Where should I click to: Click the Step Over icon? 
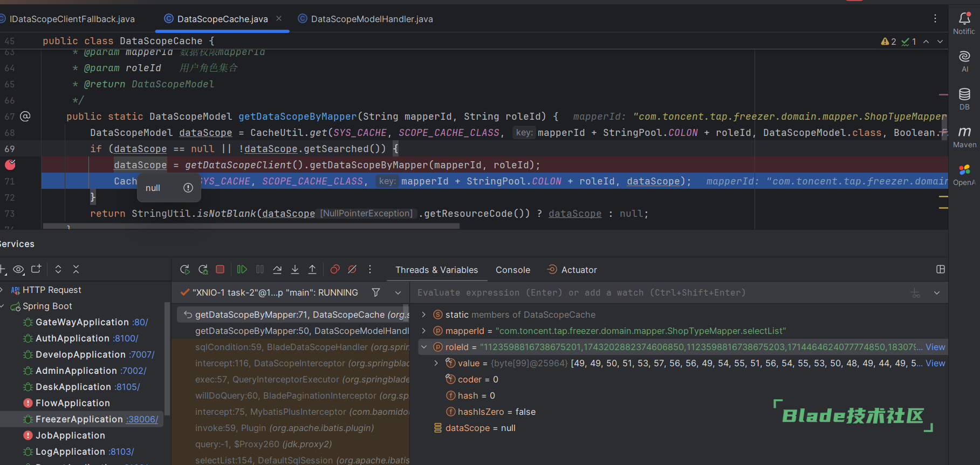click(277, 269)
